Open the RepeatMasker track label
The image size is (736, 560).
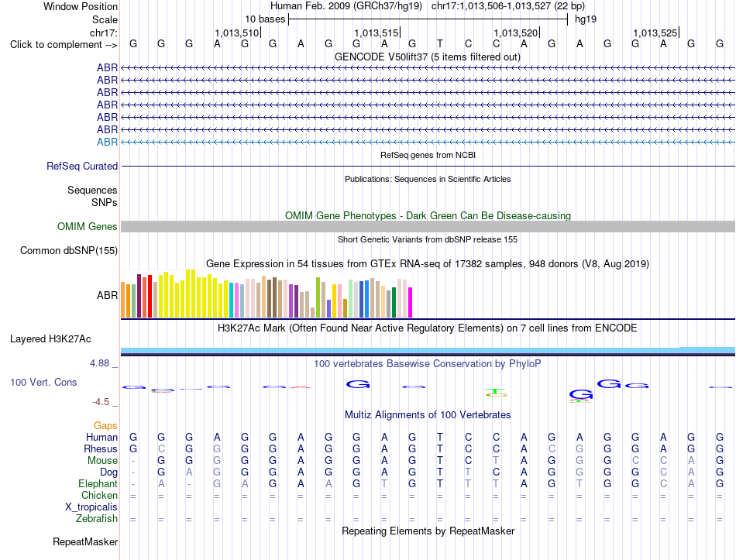pos(85,541)
